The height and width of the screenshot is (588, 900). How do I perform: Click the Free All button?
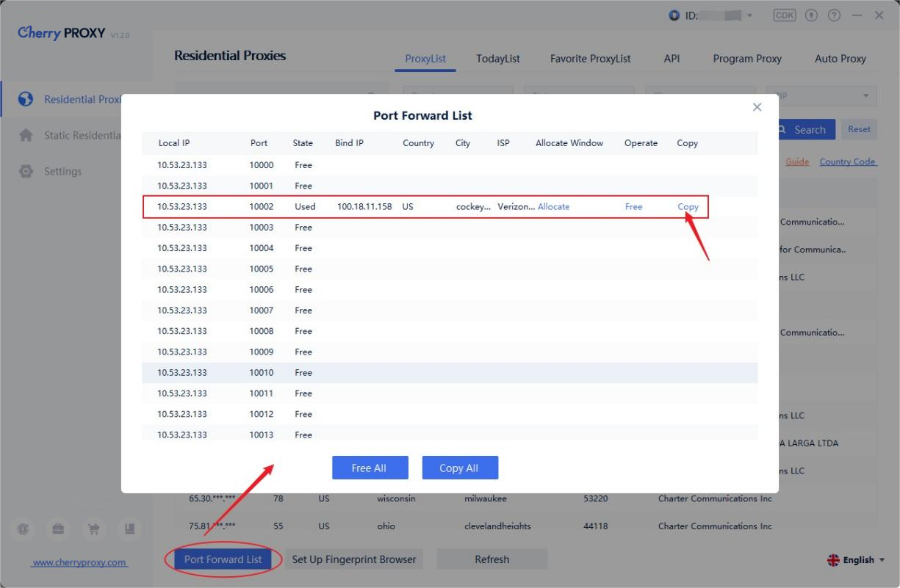click(369, 468)
